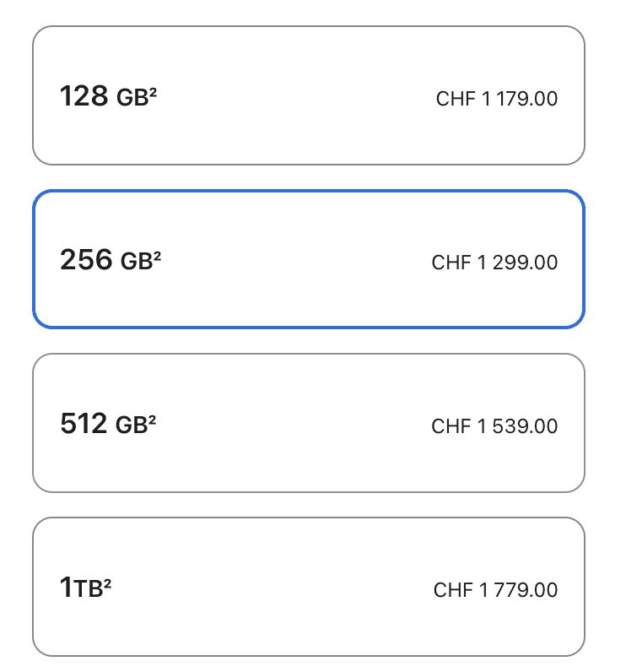Open footnote 2 beside 128 GB
The width and height of the screenshot is (626, 672).
click(x=154, y=91)
